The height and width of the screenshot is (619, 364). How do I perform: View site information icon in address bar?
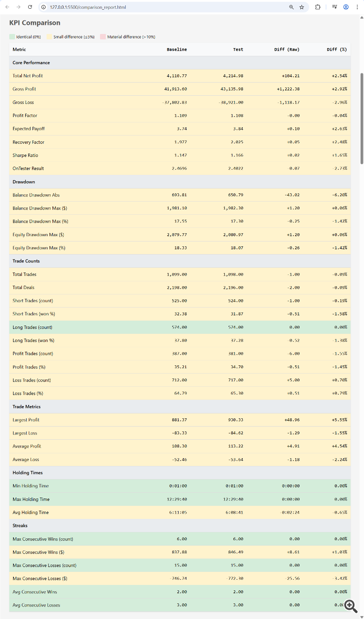pyautogui.click(x=43, y=7)
